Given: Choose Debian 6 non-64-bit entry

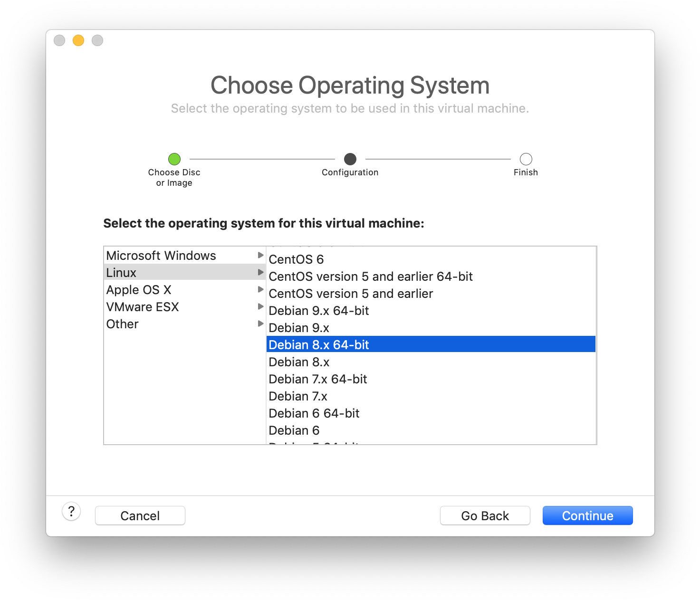Looking at the screenshot, I should click(431, 430).
